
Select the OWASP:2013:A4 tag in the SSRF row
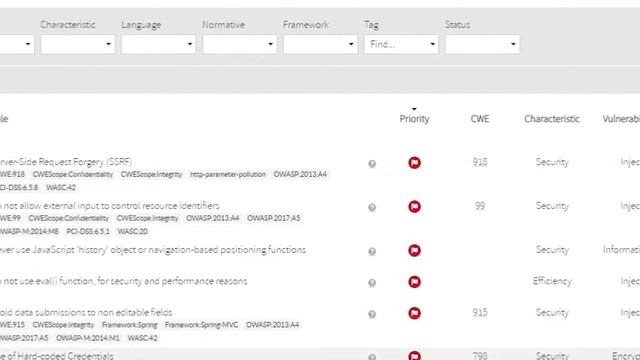(300, 174)
